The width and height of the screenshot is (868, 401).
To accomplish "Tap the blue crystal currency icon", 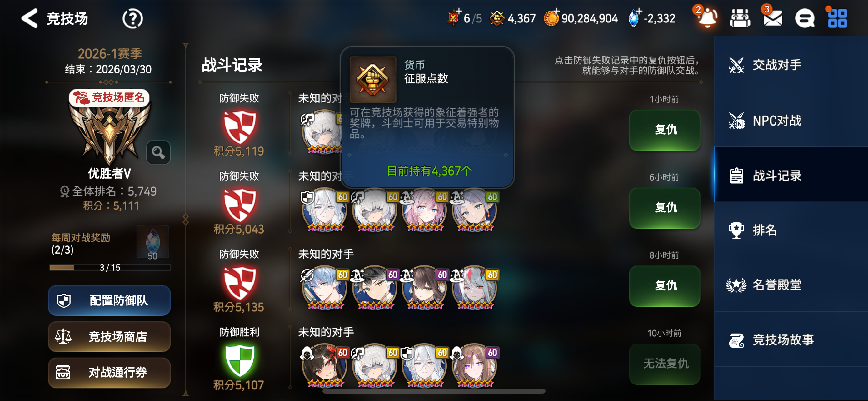I will pos(633,18).
